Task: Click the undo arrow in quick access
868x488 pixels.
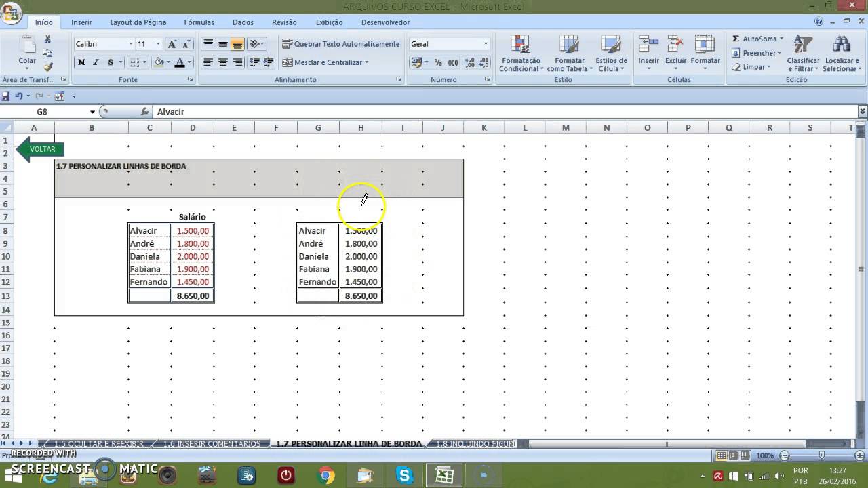Action: click(19, 96)
